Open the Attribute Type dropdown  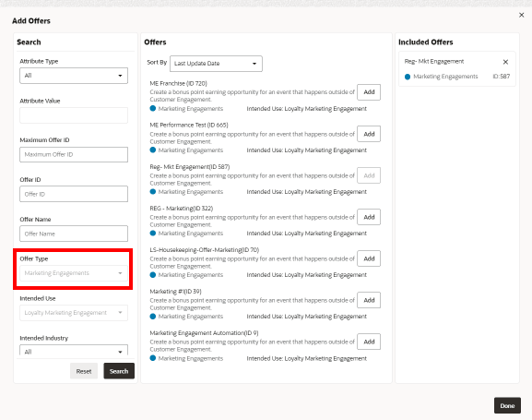click(x=74, y=76)
